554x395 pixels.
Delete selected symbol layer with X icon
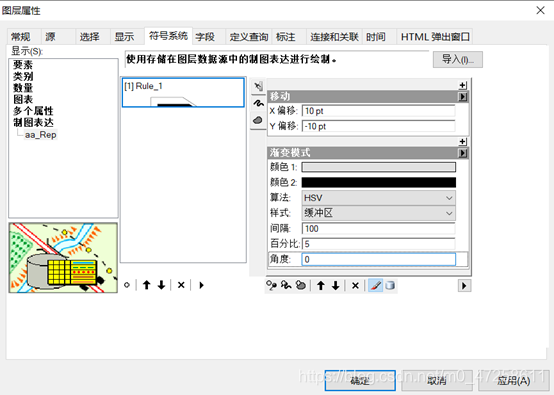click(x=355, y=285)
